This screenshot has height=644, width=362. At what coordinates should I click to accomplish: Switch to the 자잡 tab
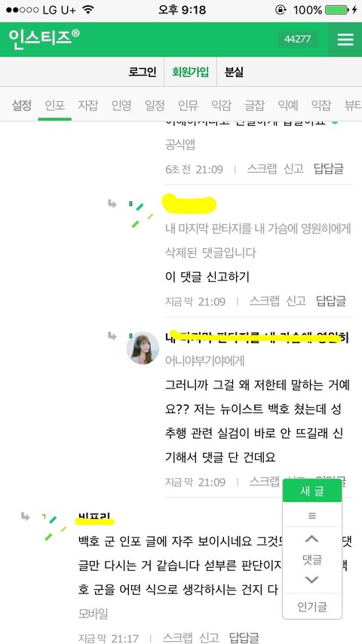[x=88, y=106]
